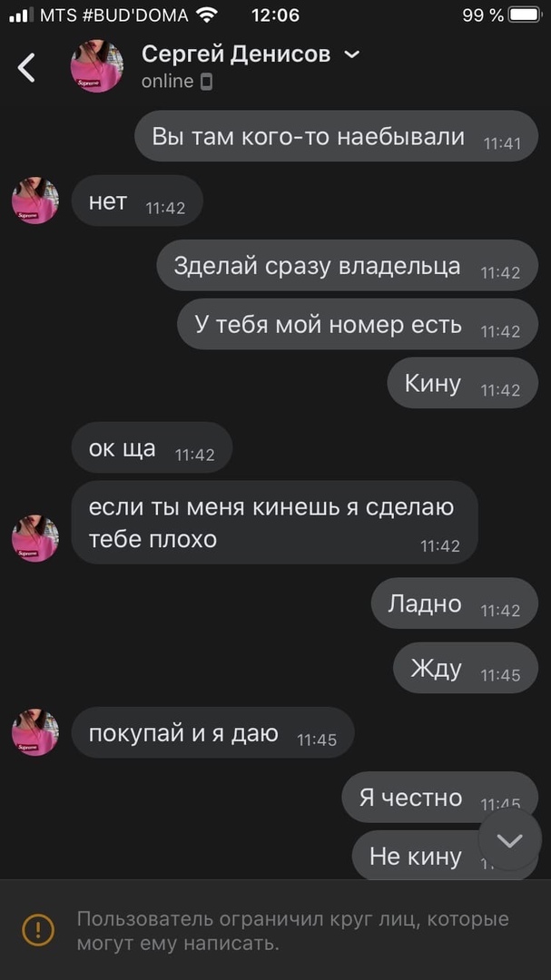Tap the mobile device icon next to online

click(206, 82)
